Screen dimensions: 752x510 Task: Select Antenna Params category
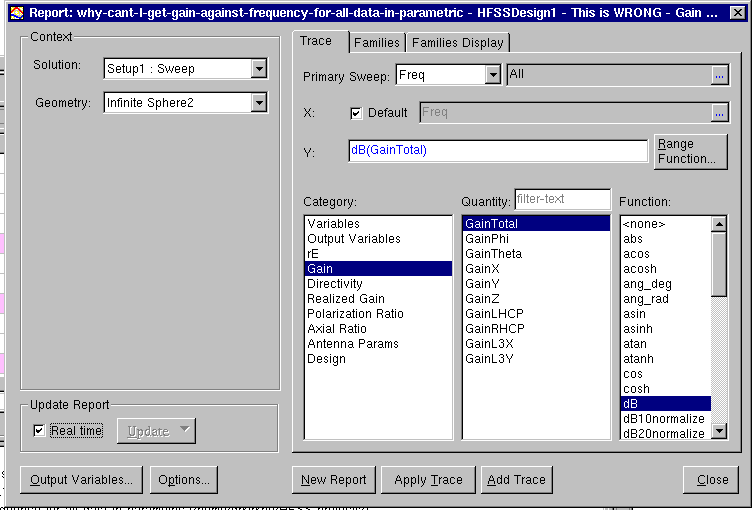coord(378,344)
